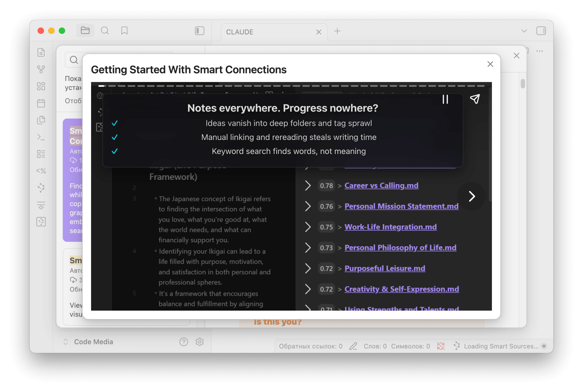Close the settings window behind the modal
This screenshot has width=583, height=392.
[x=516, y=55]
